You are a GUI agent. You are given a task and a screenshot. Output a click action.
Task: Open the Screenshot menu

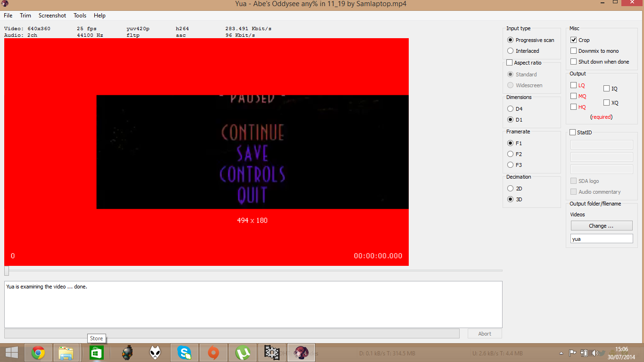pos(52,16)
